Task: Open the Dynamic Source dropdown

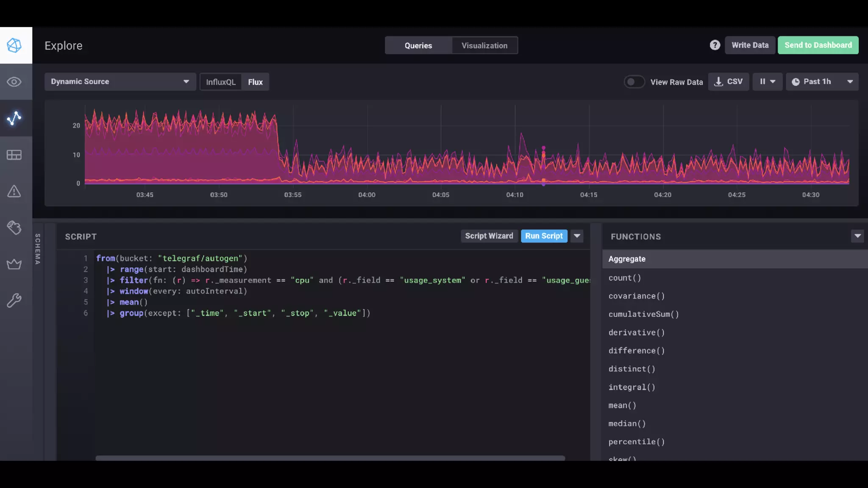Action: pos(120,82)
